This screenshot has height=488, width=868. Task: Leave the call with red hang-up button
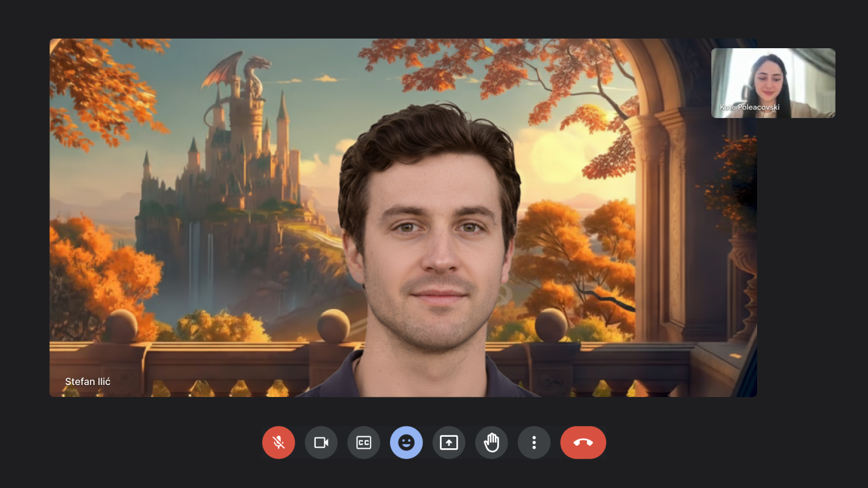tap(583, 443)
